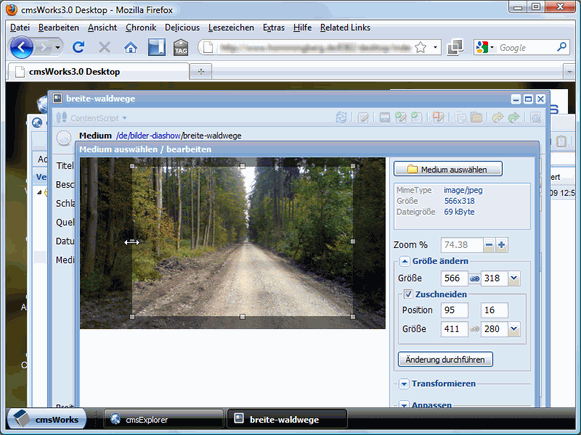Click the pencil icon with red X

pyautogui.click(x=438, y=118)
